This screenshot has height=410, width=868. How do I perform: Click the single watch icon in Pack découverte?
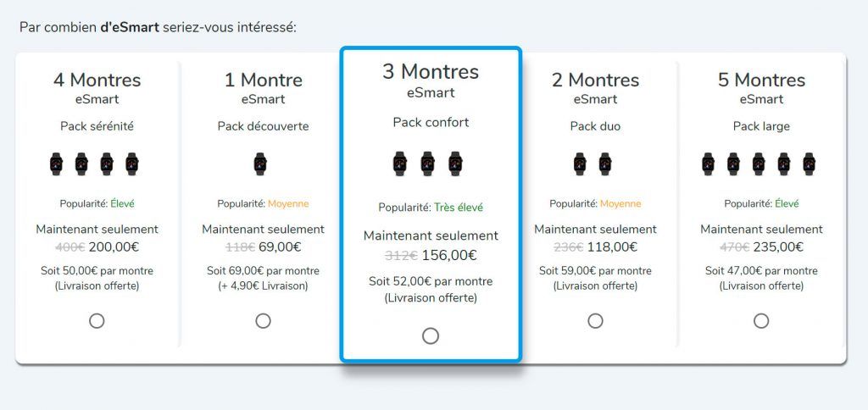(260, 164)
